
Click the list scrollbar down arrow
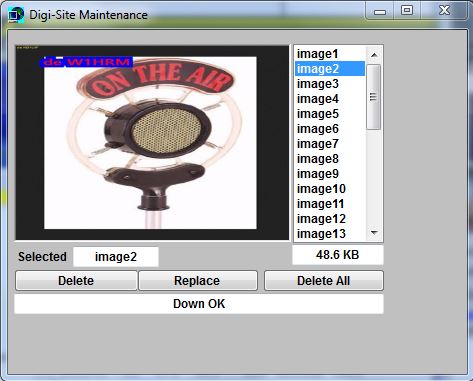coord(374,233)
